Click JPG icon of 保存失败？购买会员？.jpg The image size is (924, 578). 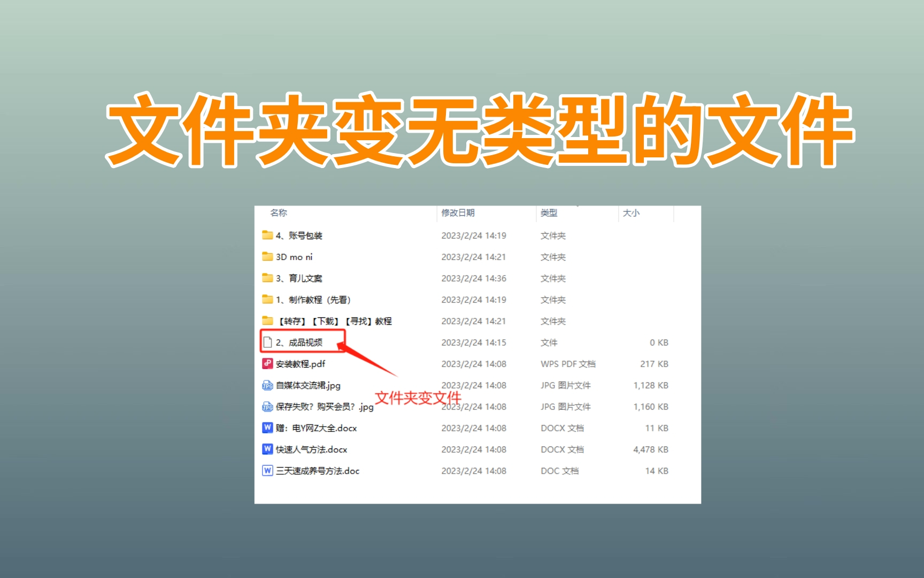pyautogui.click(x=267, y=406)
